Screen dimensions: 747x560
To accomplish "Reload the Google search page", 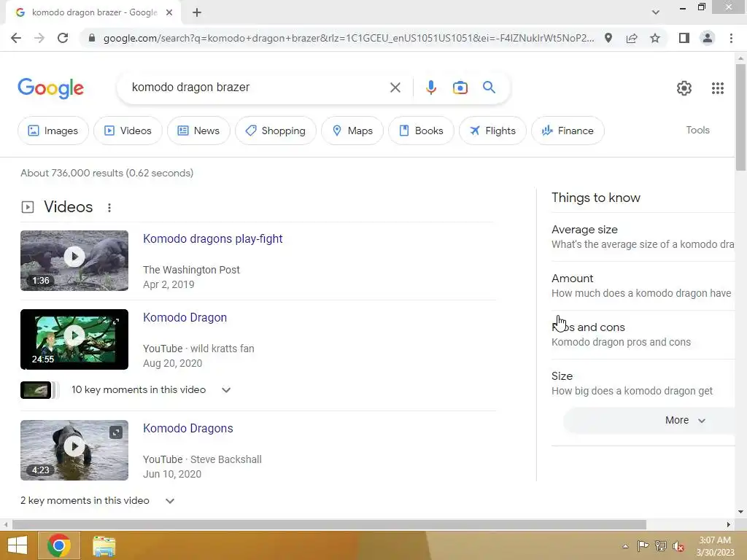I will pos(63,38).
